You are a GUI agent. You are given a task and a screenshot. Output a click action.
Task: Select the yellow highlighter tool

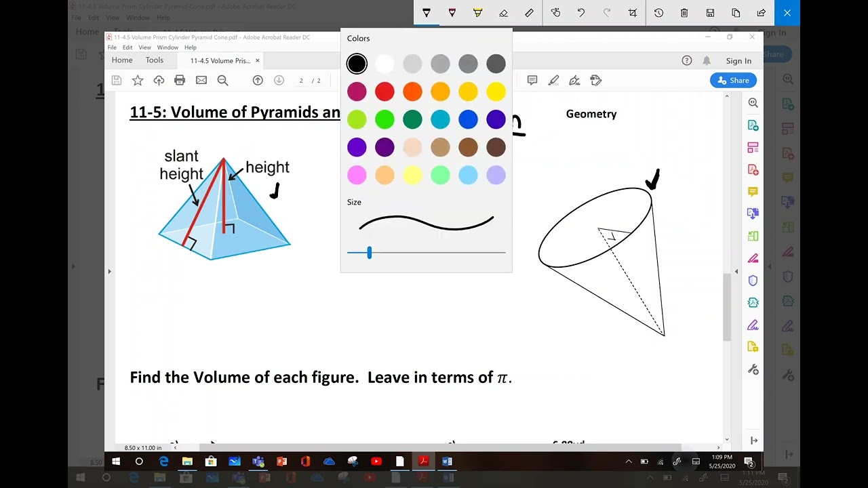(478, 13)
